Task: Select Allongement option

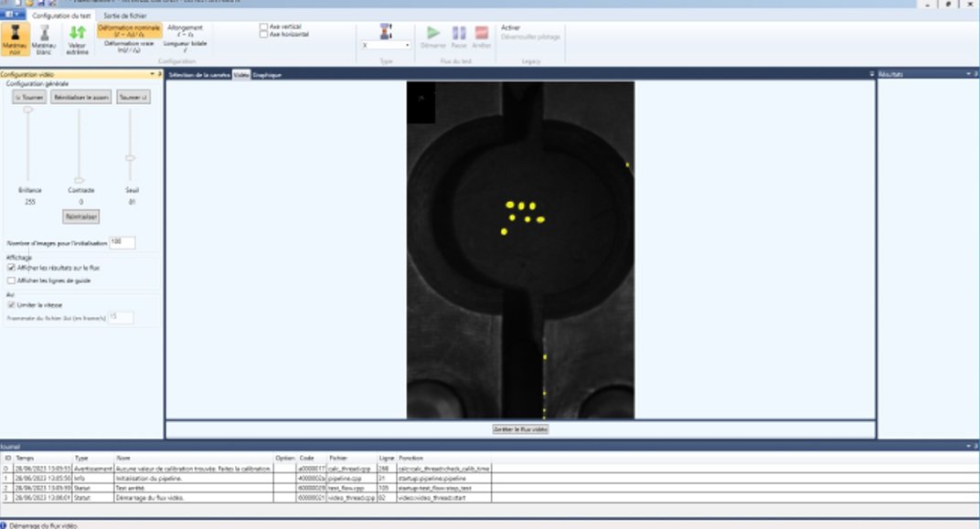Action: click(185, 30)
